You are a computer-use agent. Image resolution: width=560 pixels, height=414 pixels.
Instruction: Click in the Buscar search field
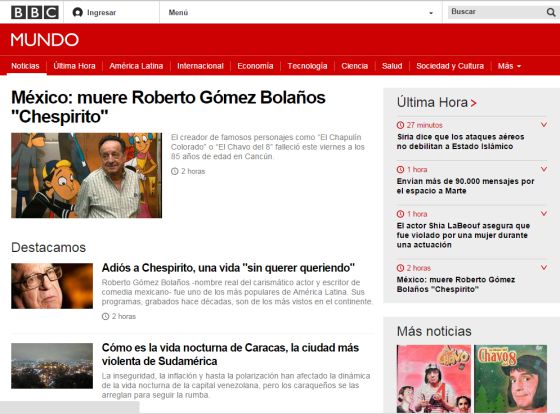pyautogui.click(x=496, y=12)
